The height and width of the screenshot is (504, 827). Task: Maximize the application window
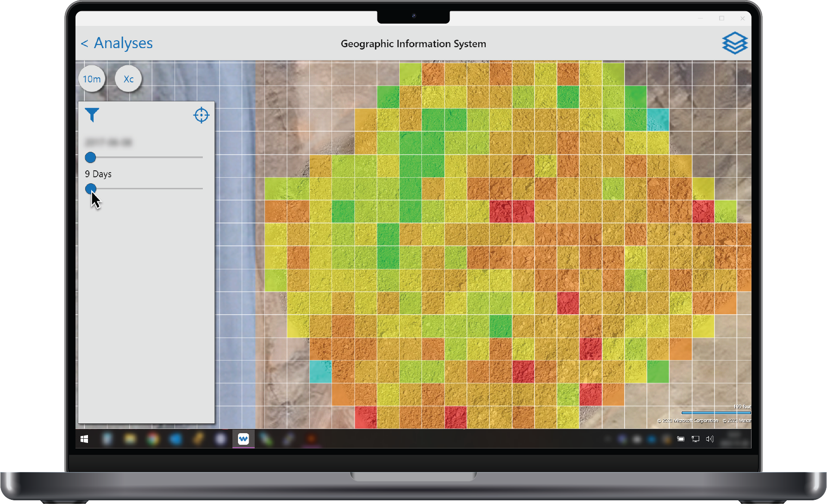pyautogui.click(x=721, y=19)
